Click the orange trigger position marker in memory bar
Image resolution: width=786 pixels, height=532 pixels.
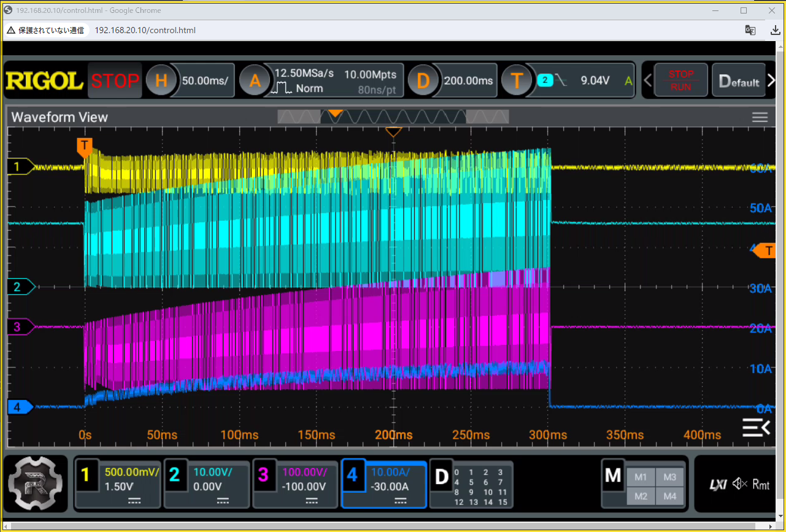(x=335, y=113)
